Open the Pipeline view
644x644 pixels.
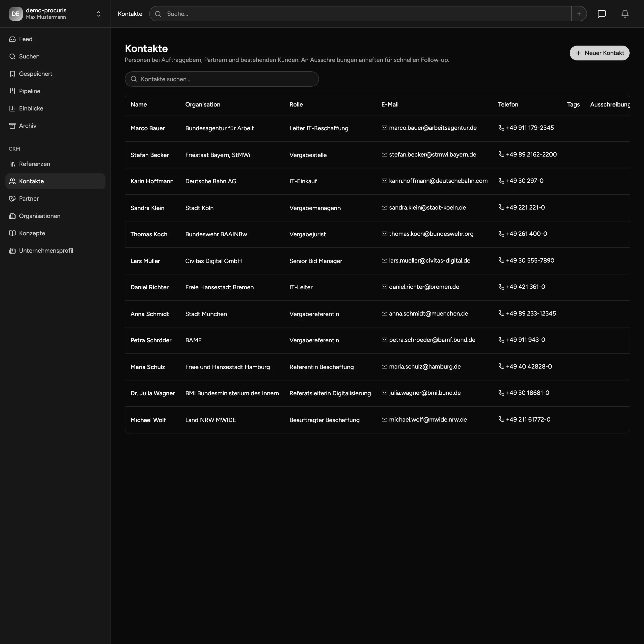click(55, 91)
